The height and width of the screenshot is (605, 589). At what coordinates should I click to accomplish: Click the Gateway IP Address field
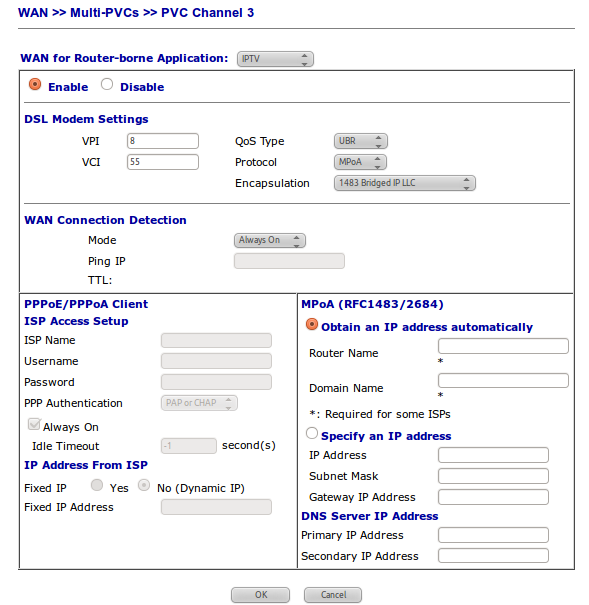click(x=493, y=497)
